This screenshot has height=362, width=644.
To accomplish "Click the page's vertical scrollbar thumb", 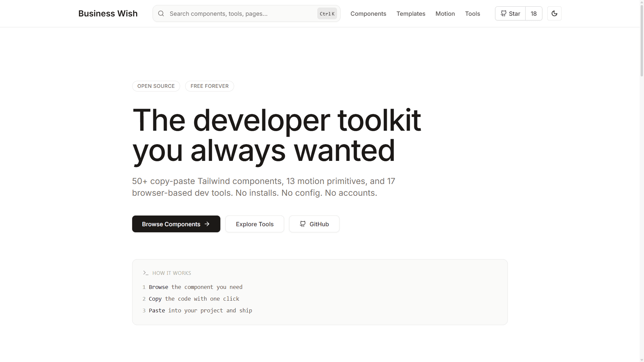I will pos(642,40).
